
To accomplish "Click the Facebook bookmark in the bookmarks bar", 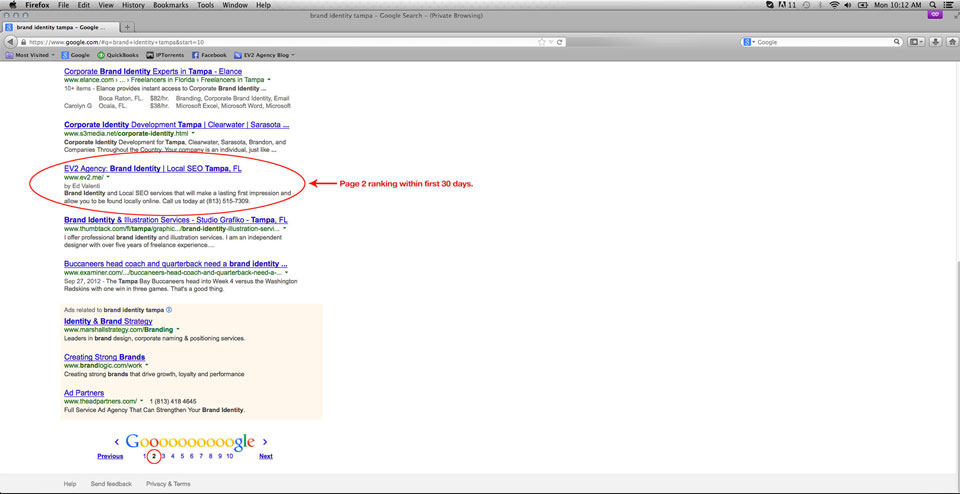I will [x=209, y=55].
